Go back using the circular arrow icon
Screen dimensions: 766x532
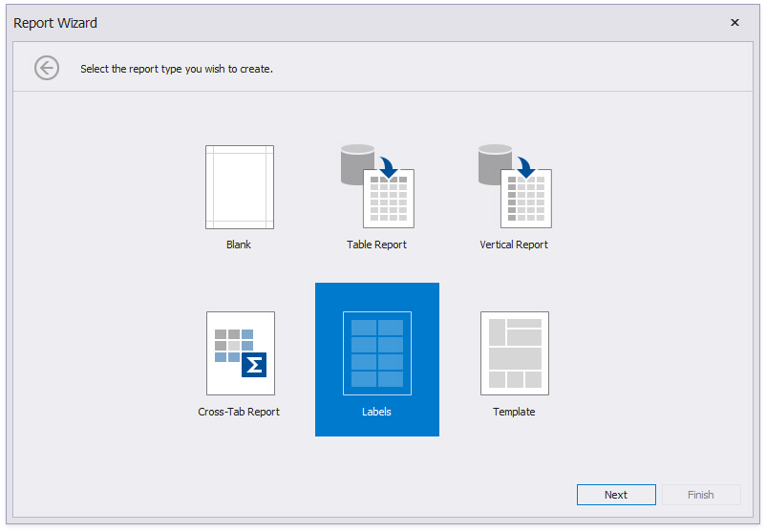pos(47,68)
